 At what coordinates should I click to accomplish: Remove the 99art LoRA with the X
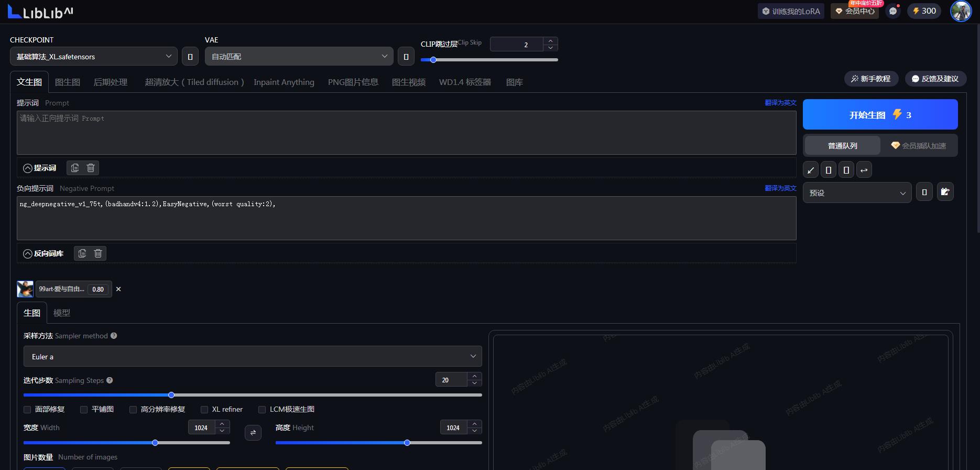[118, 289]
